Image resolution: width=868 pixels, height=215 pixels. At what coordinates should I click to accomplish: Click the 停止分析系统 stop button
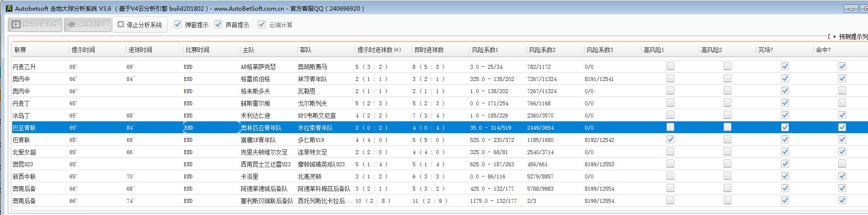point(140,25)
